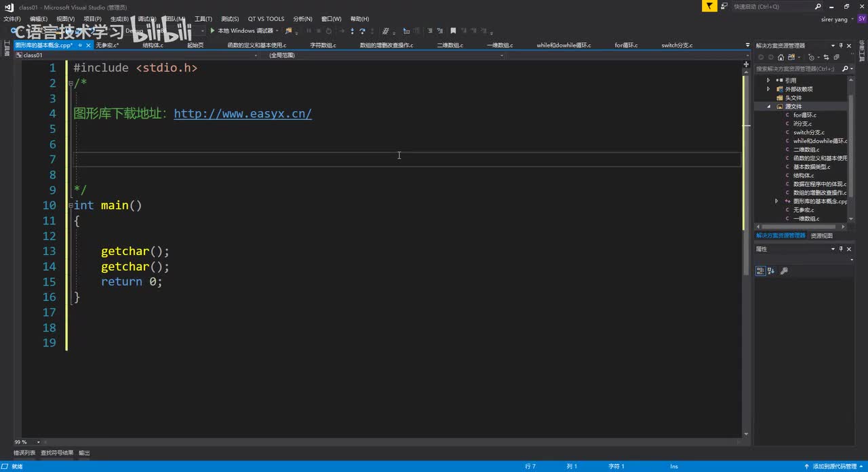Click the step into debug icon
Screen dimensions: 868x472
pos(352,31)
